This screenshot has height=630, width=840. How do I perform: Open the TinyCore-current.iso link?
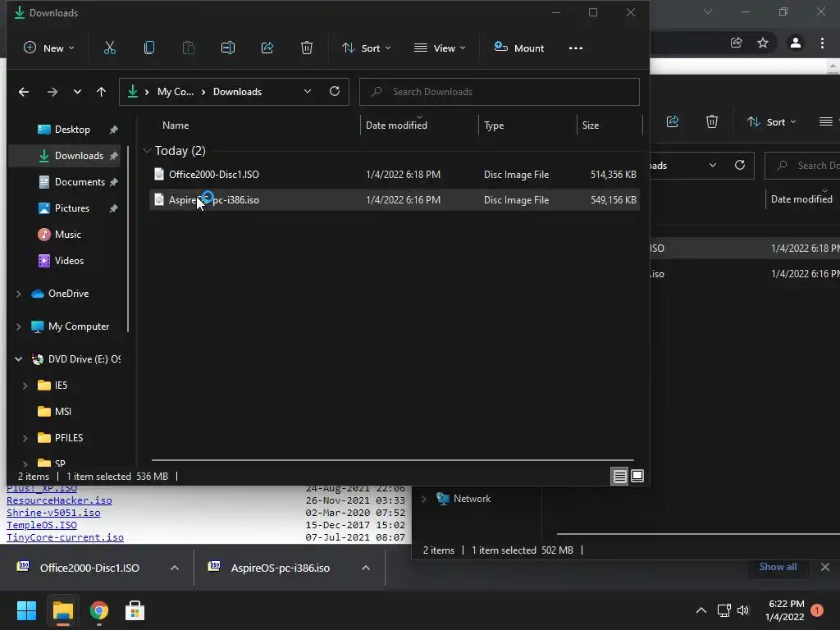(65, 537)
